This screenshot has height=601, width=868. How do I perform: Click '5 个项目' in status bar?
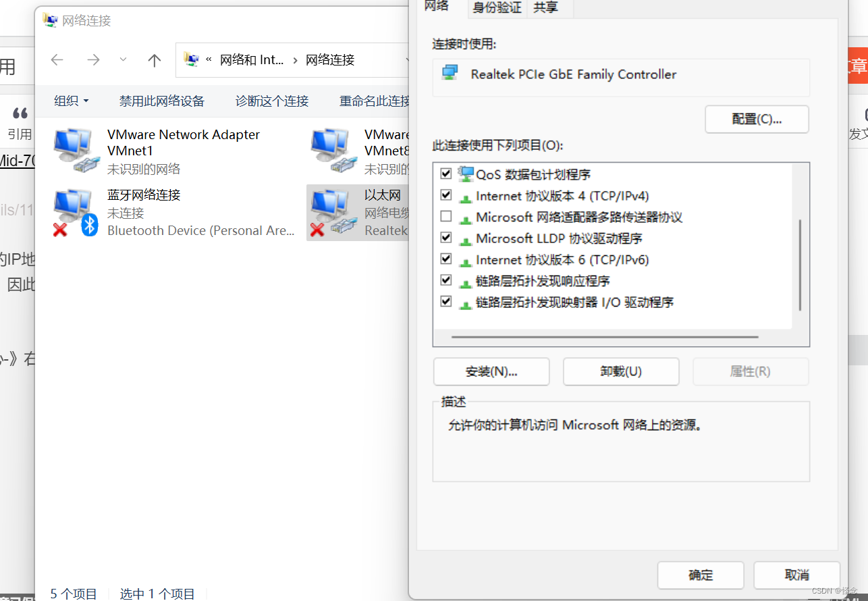(74, 594)
